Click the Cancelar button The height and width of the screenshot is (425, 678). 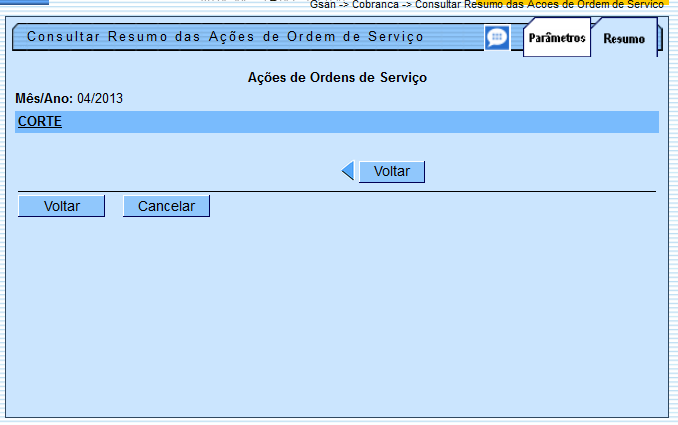(x=166, y=206)
